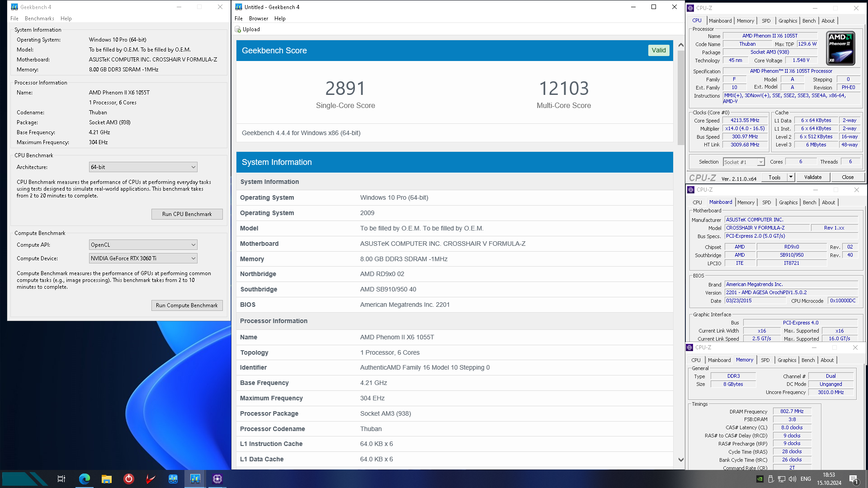Click the Core Speed 4213.55 MHz value
The image size is (868, 488).
[x=745, y=121]
